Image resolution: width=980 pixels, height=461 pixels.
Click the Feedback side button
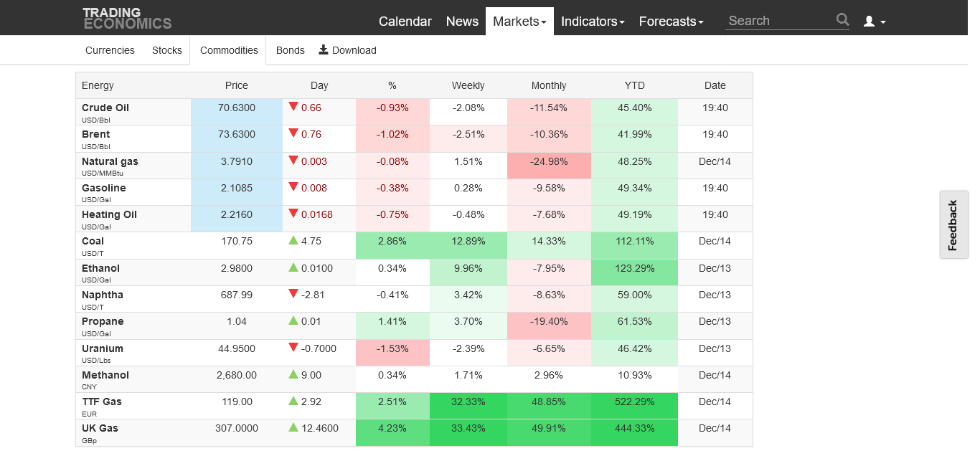[x=953, y=224]
